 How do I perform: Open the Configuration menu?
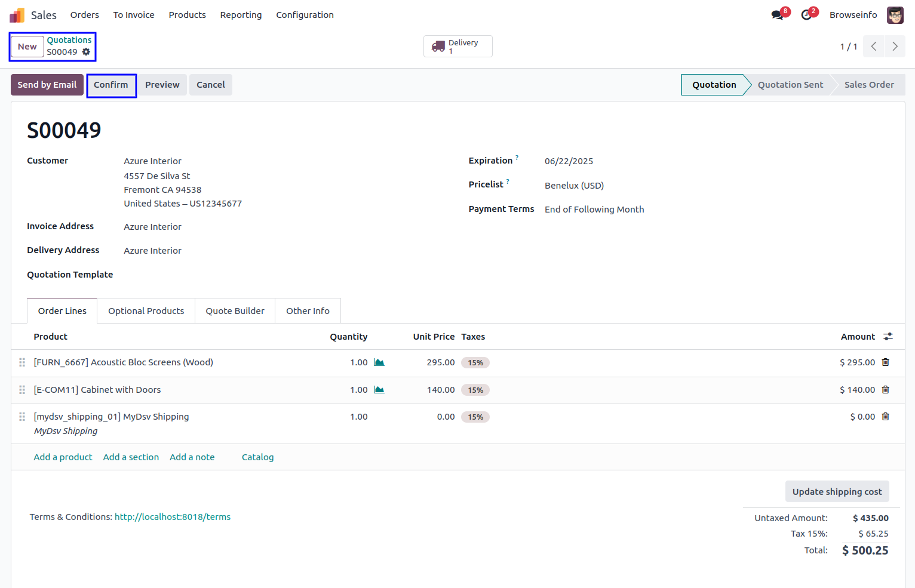[x=305, y=15]
